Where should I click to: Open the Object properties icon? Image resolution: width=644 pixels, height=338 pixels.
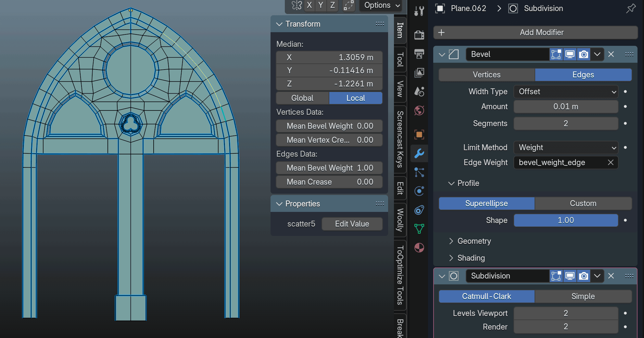tap(419, 134)
